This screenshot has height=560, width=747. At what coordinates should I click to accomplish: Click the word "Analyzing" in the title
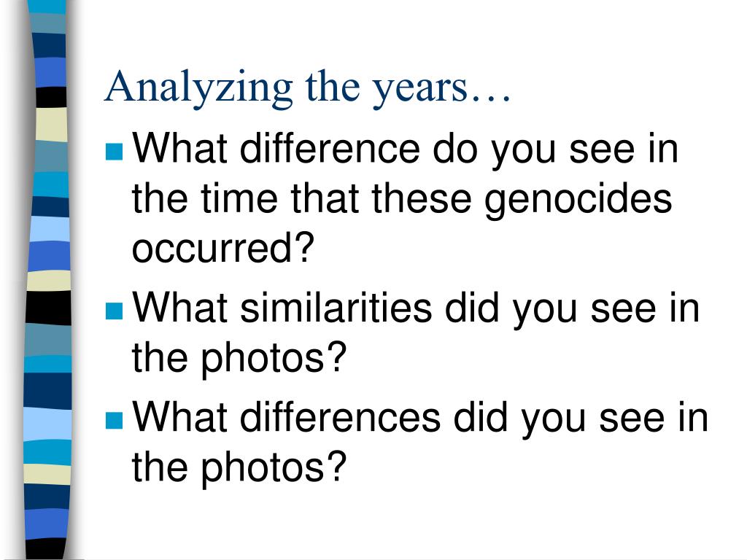(x=198, y=89)
